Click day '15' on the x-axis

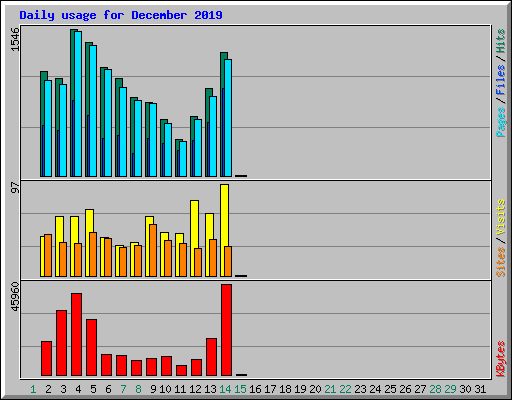point(240,389)
